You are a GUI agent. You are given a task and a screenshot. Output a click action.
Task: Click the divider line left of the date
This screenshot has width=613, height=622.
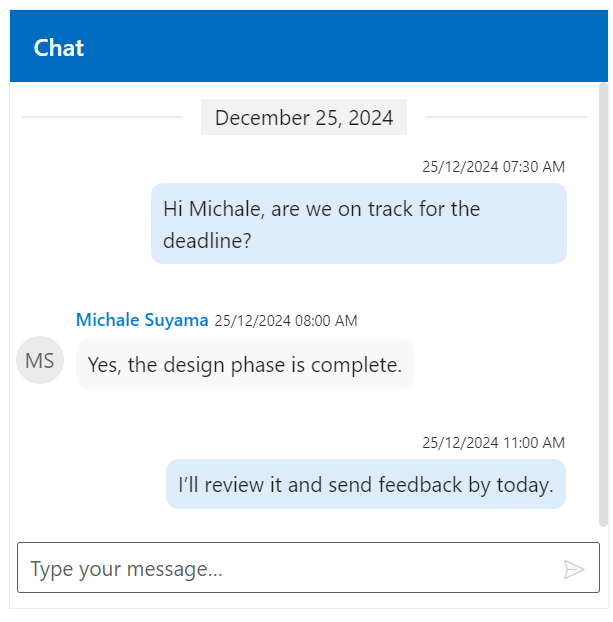tap(102, 118)
